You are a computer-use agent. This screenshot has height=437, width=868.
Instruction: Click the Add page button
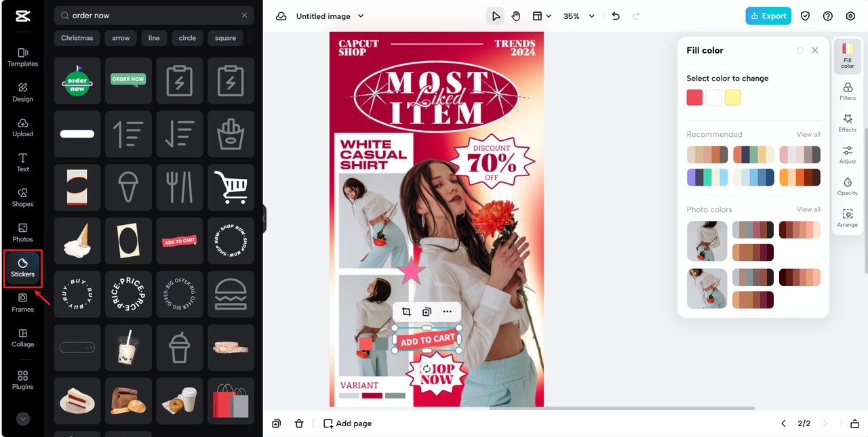click(347, 423)
